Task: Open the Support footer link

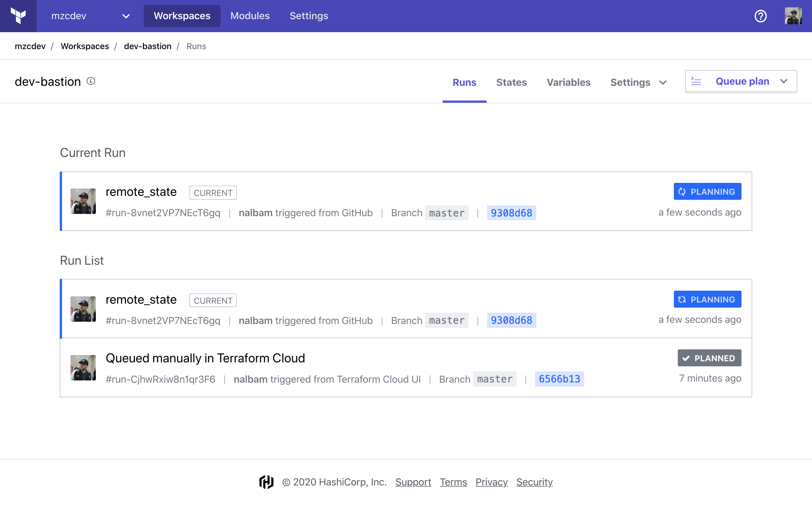Action: (x=413, y=482)
